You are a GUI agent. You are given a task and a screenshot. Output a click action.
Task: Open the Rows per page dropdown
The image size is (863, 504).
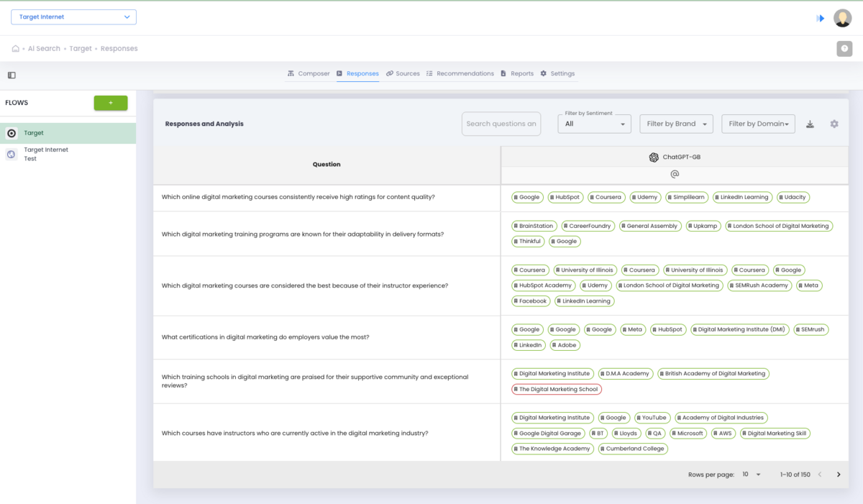751,475
